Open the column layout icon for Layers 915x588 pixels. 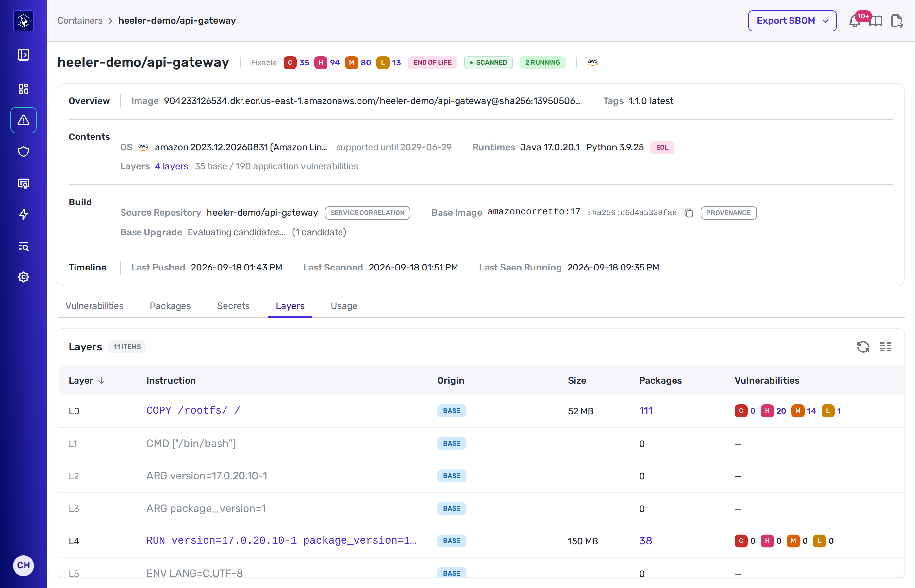(886, 347)
